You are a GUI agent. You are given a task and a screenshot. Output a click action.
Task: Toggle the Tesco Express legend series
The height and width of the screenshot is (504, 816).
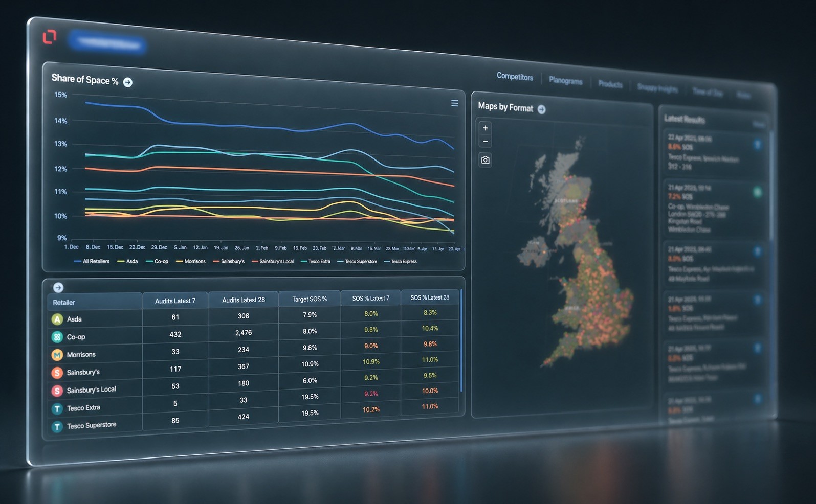(401, 261)
